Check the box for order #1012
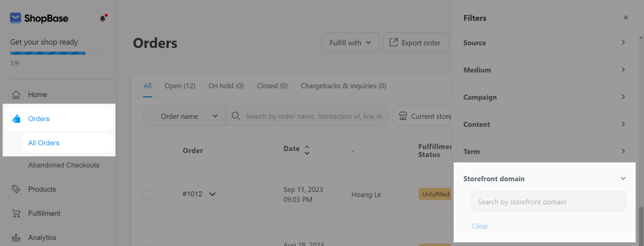Viewport: 644px width, 246px height. [148, 194]
